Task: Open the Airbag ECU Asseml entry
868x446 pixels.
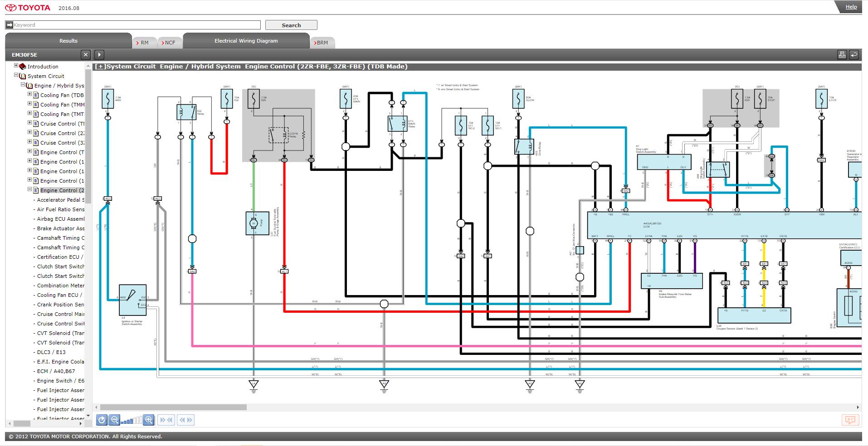Action: point(61,219)
